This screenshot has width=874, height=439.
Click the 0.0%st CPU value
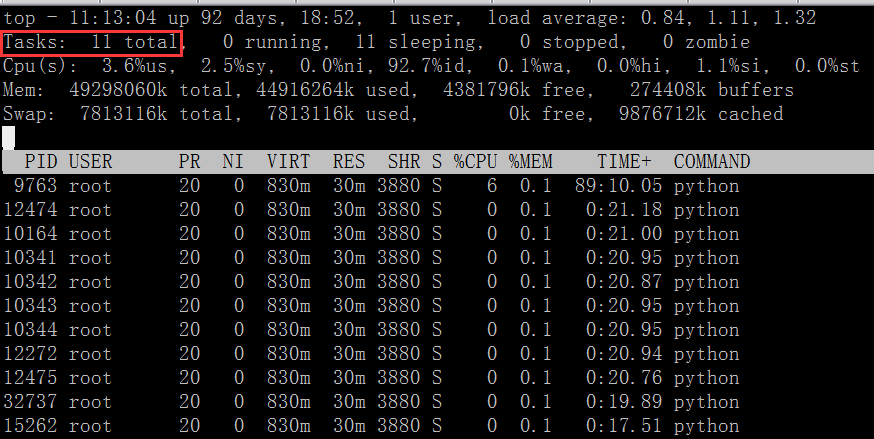pos(827,66)
